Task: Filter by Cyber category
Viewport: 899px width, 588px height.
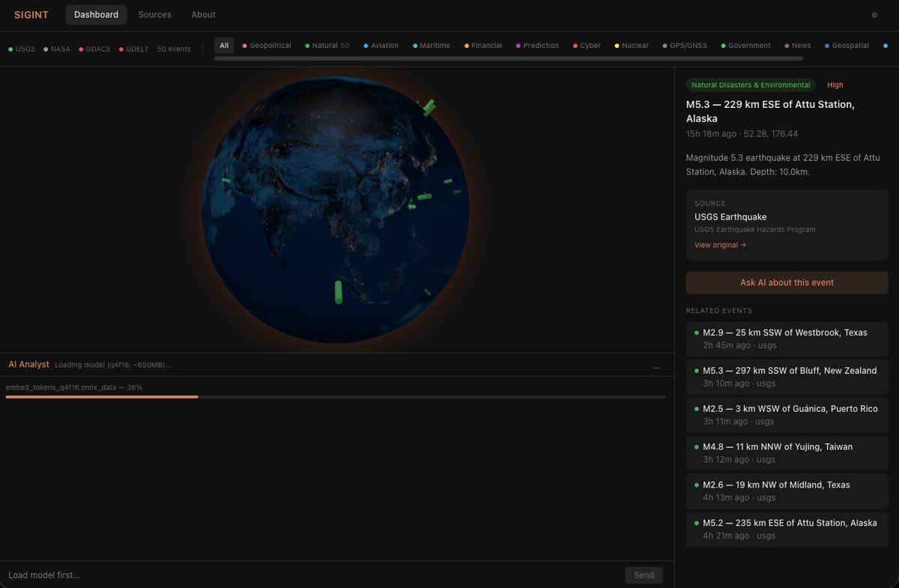Action: click(x=587, y=46)
